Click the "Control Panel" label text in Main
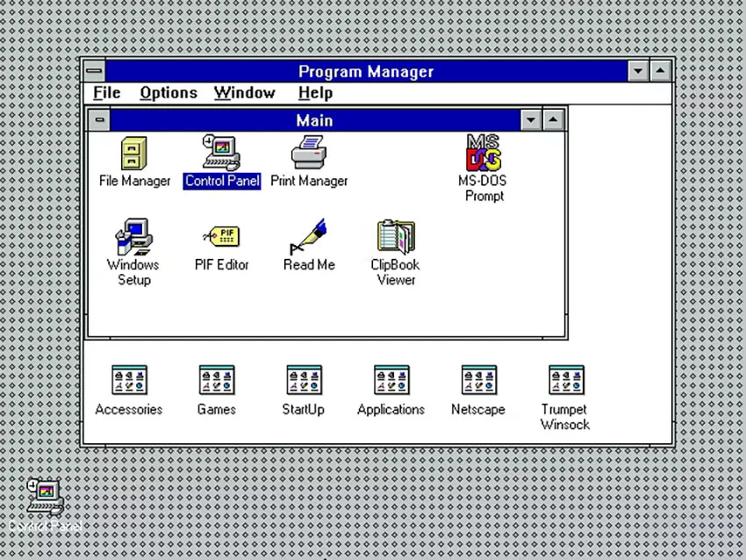The image size is (746, 560). pyautogui.click(x=222, y=181)
